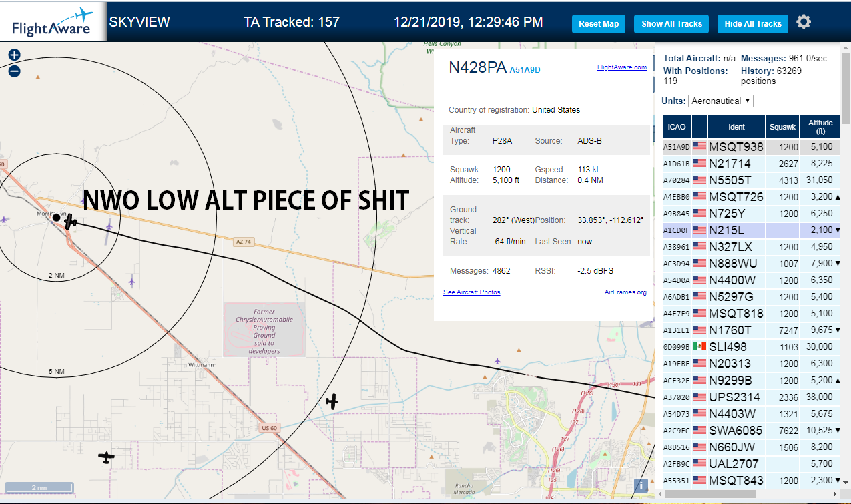Click the FlightAware logo
851x504 pixels.
53,21
